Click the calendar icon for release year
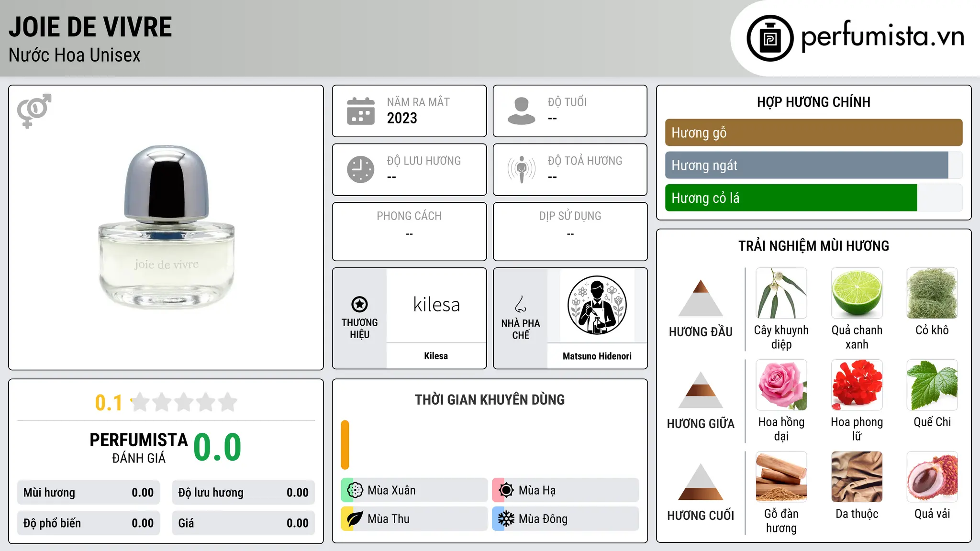Screen dimensions: 980x551 click(x=361, y=111)
